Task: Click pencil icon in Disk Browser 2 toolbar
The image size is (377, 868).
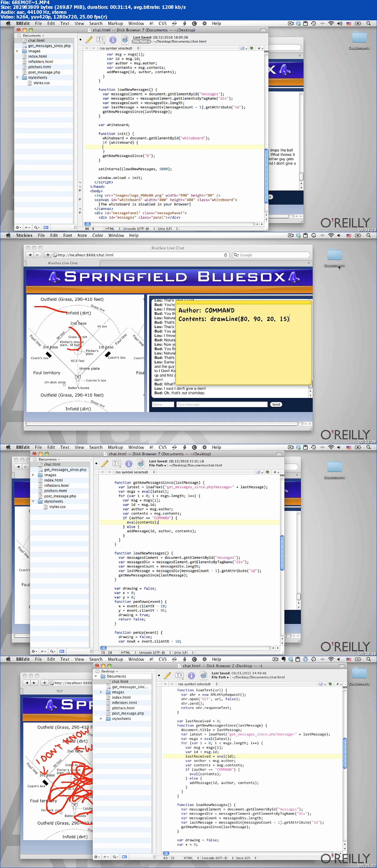Action: (x=167, y=675)
